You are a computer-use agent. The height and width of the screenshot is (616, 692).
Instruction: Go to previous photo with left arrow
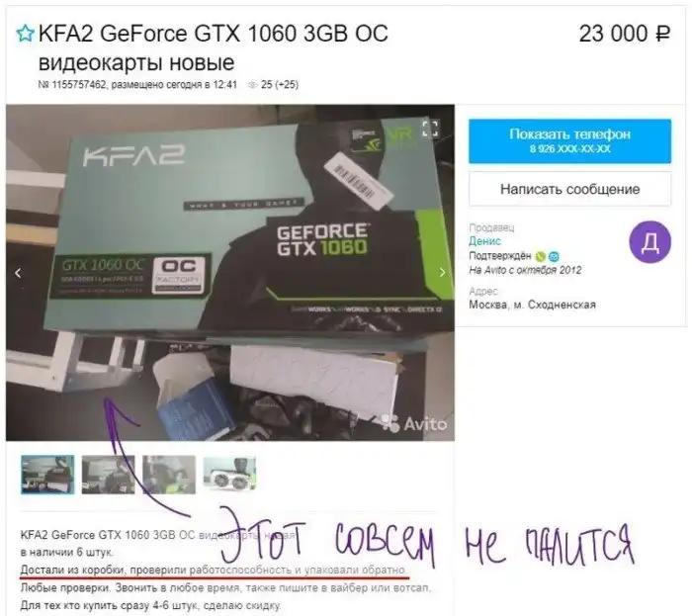[18, 273]
